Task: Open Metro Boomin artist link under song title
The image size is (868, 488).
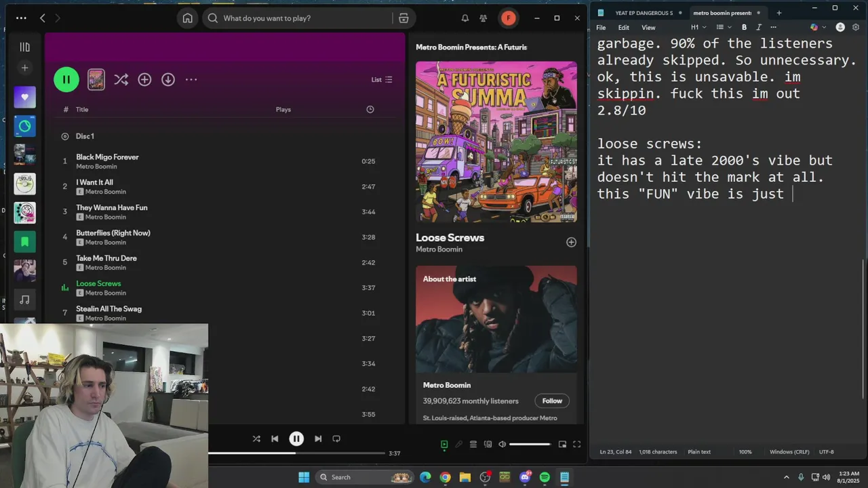Action: tap(439, 249)
